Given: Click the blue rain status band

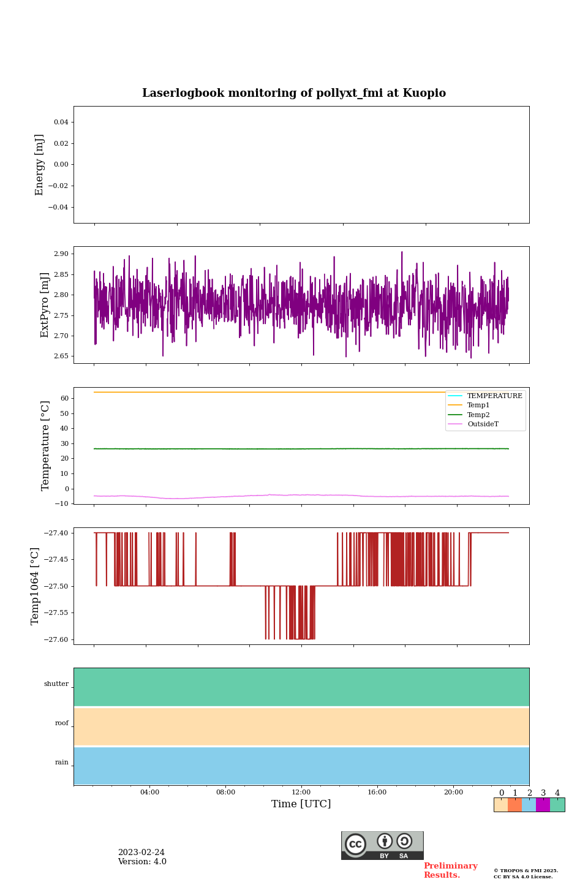Looking at the screenshot, I should tap(301, 766).
